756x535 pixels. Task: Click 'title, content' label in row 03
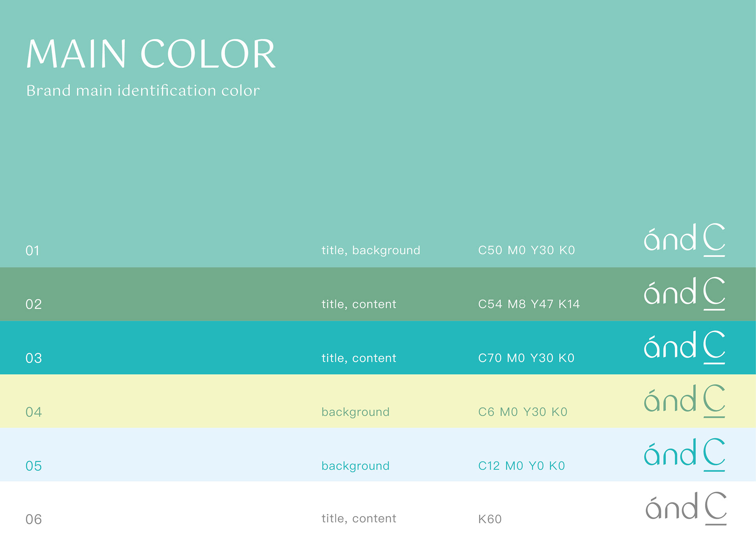point(359,358)
